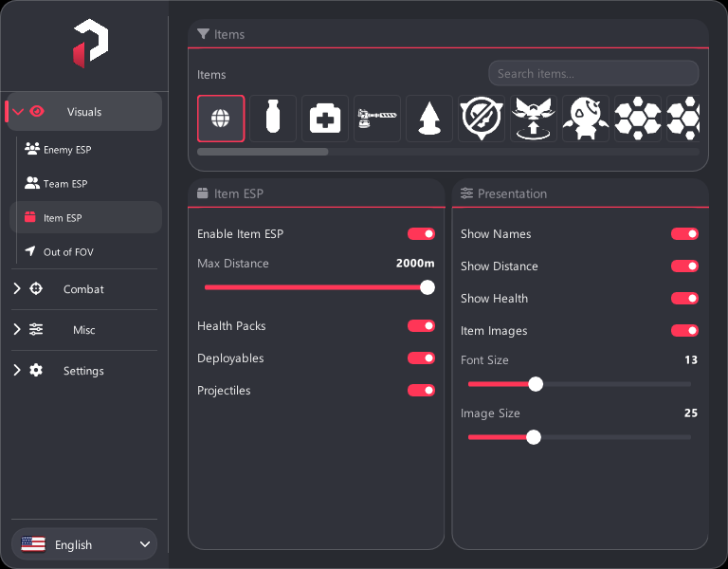Click the application logo at top left
Screen dimensions: 728x569
pyautogui.click(x=91, y=44)
